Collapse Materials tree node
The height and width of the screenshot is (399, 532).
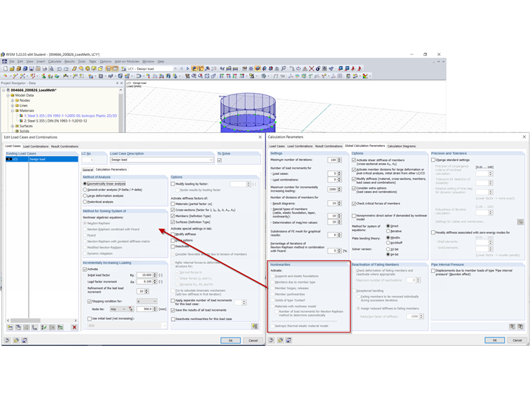click(13, 111)
